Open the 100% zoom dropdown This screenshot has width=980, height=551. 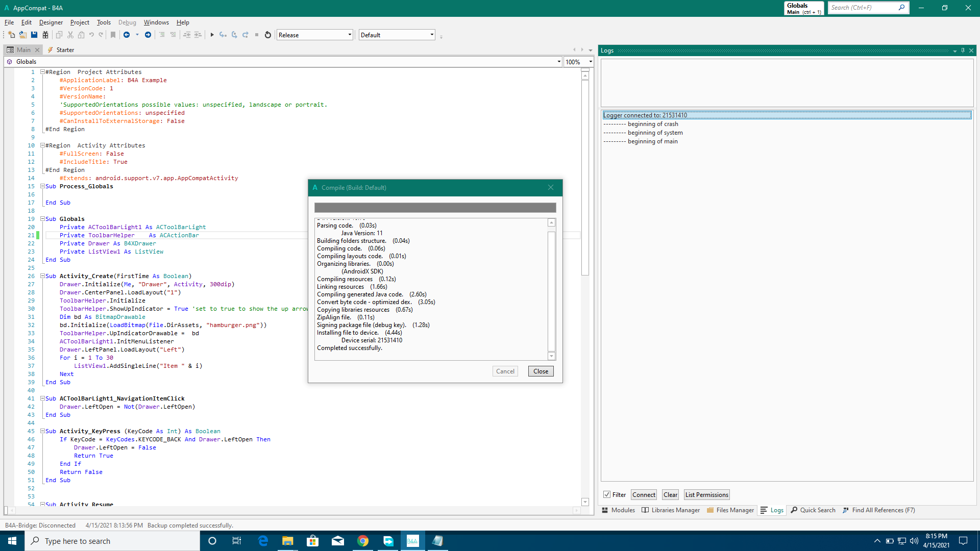pos(591,62)
